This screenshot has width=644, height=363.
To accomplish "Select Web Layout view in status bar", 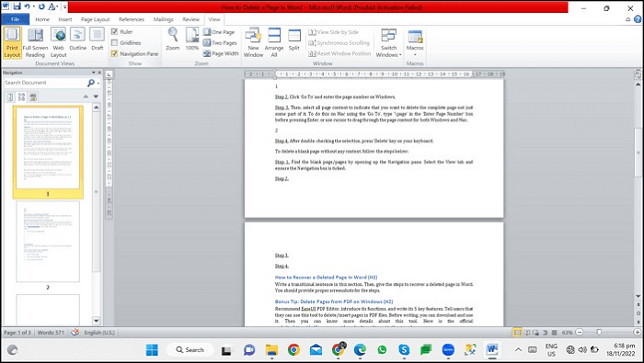I will pos(536,333).
